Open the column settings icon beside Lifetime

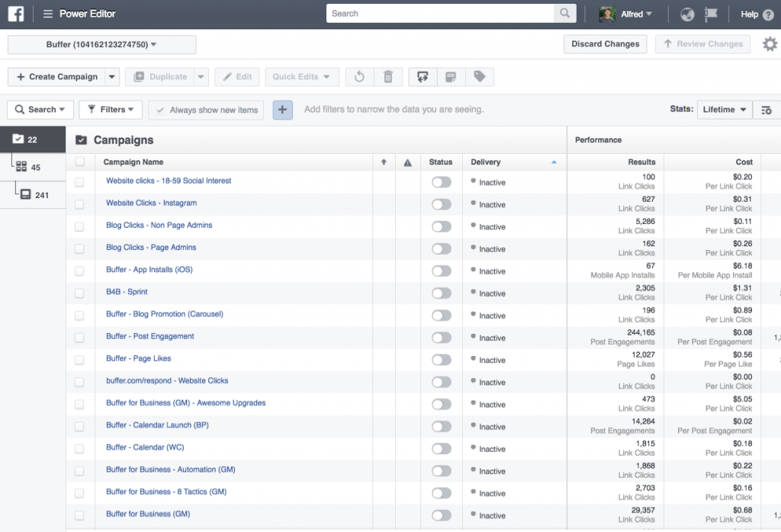[767, 110]
